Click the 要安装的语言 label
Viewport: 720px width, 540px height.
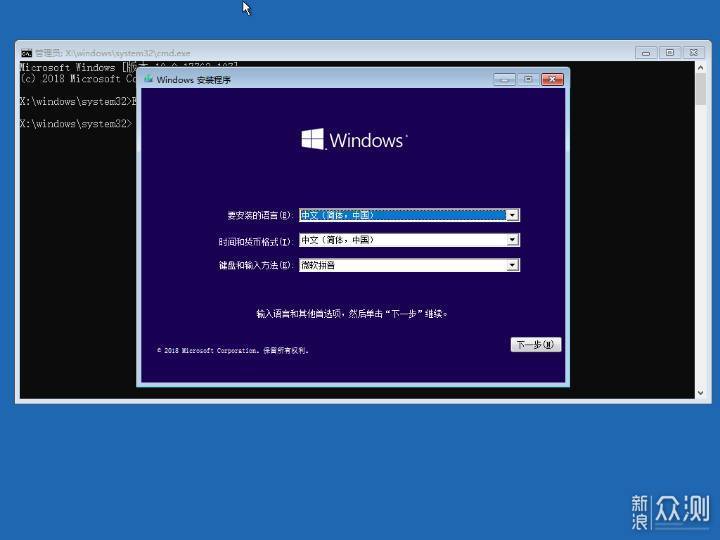click(x=259, y=215)
